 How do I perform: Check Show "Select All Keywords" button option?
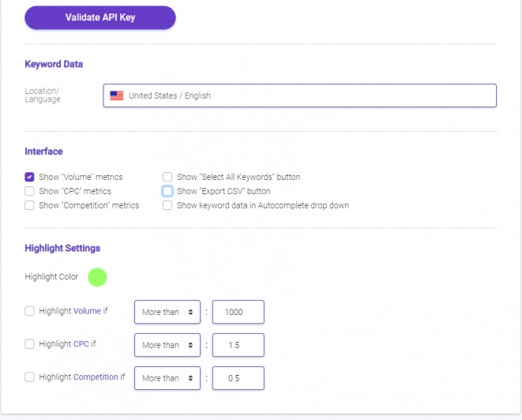tap(167, 177)
